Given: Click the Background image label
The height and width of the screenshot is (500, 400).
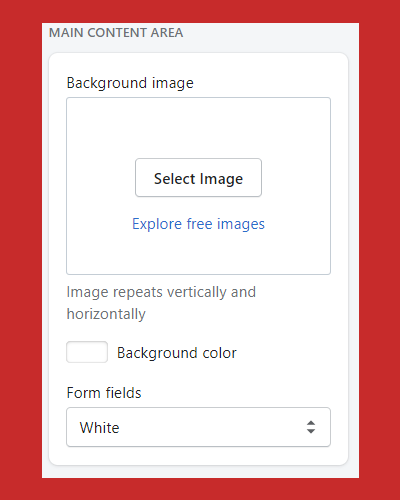Looking at the screenshot, I should pos(130,83).
